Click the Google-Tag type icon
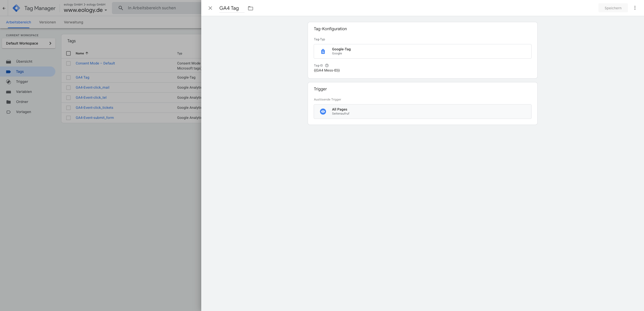 tap(323, 51)
